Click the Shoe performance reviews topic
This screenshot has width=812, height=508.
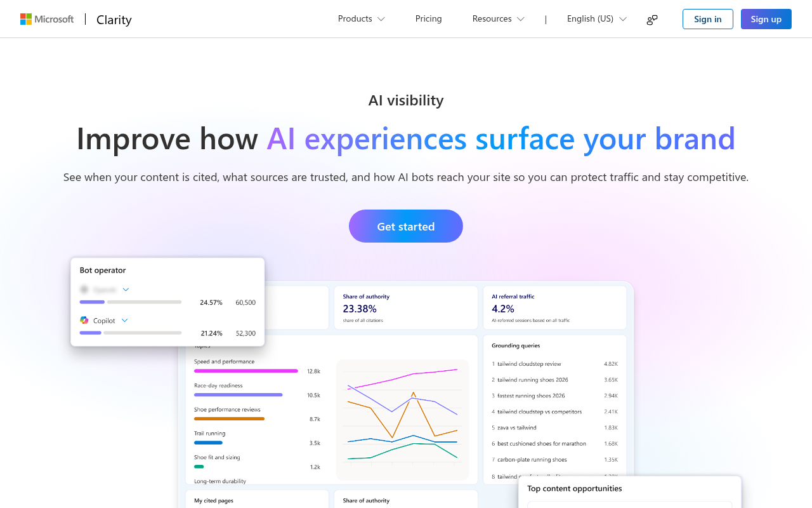coord(227,410)
